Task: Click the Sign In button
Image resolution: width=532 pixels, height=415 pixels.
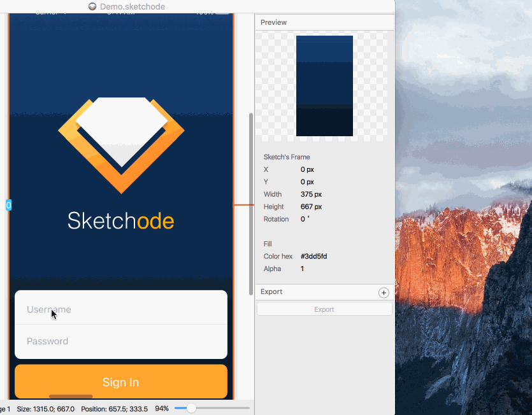Action: [121, 381]
